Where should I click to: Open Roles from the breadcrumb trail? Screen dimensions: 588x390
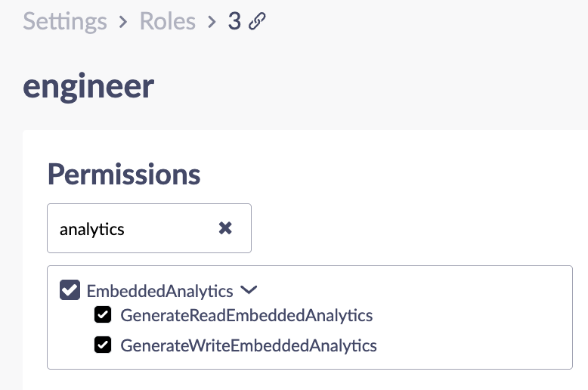[x=168, y=21]
